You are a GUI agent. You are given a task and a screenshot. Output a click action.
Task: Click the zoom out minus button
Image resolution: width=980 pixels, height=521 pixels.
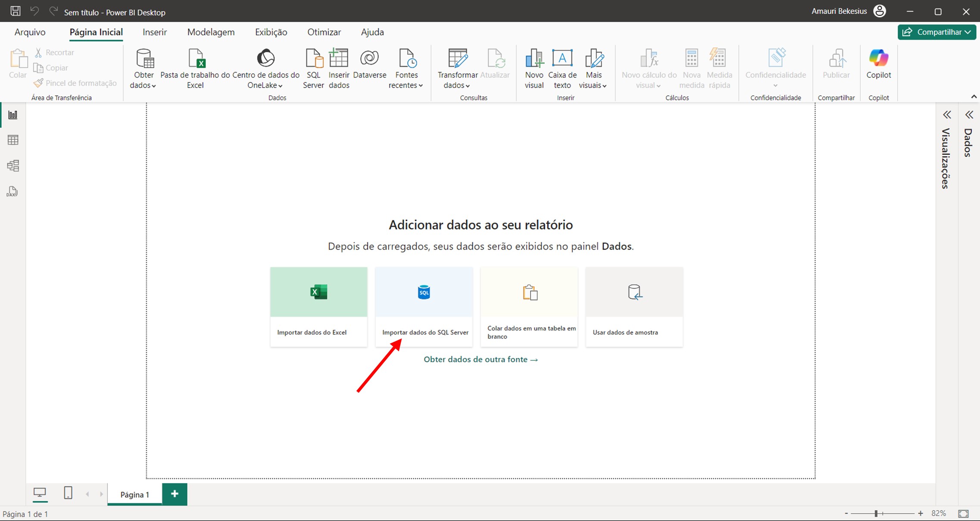(846, 513)
